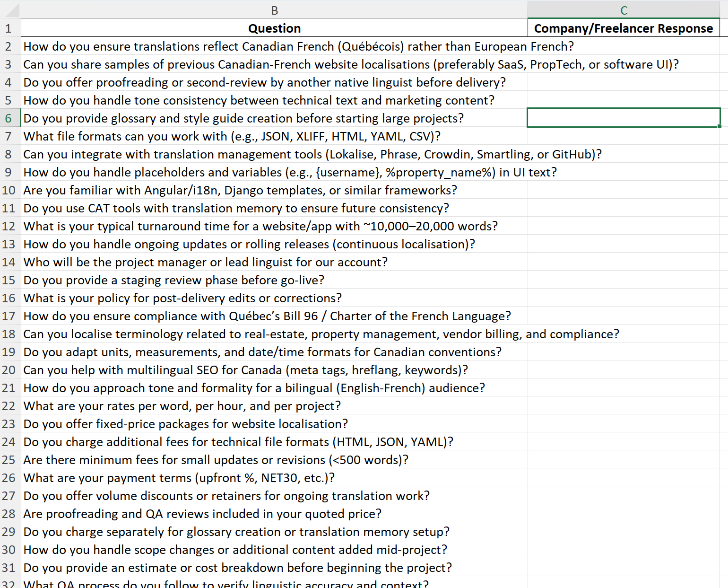Select the glossary and style guide question cell
This screenshot has height=588, width=728.
(x=274, y=118)
